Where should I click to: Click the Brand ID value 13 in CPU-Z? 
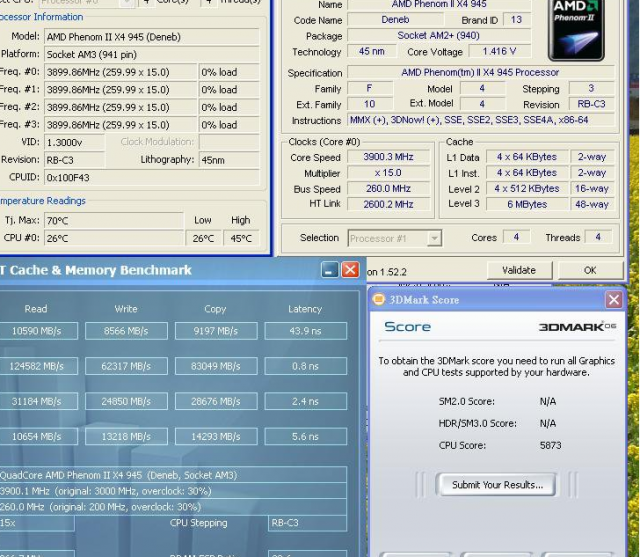coord(516,20)
